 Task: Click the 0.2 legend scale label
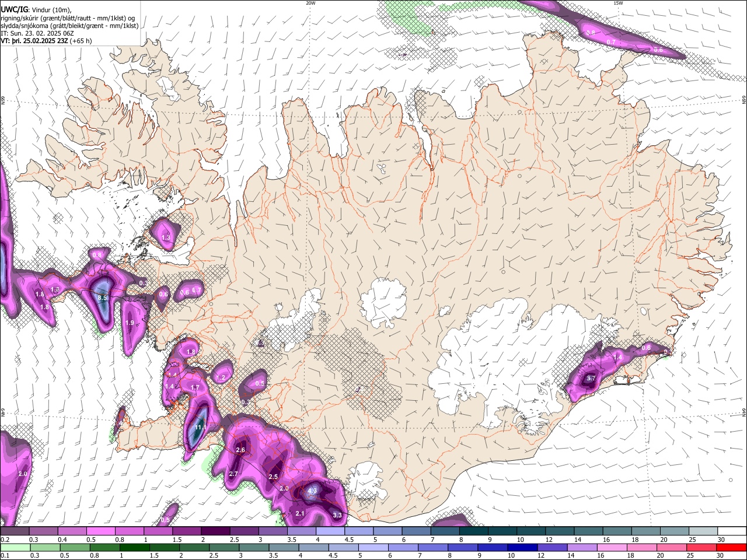(5, 540)
